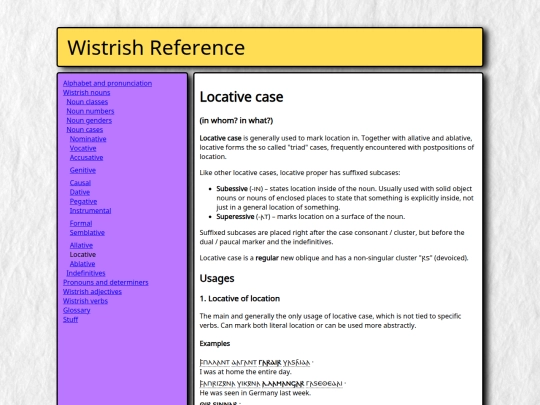Open Wistrish adjectives link
The height and width of the screenshot is (405, 540).
pyautogui.click(x=92, y=292)
